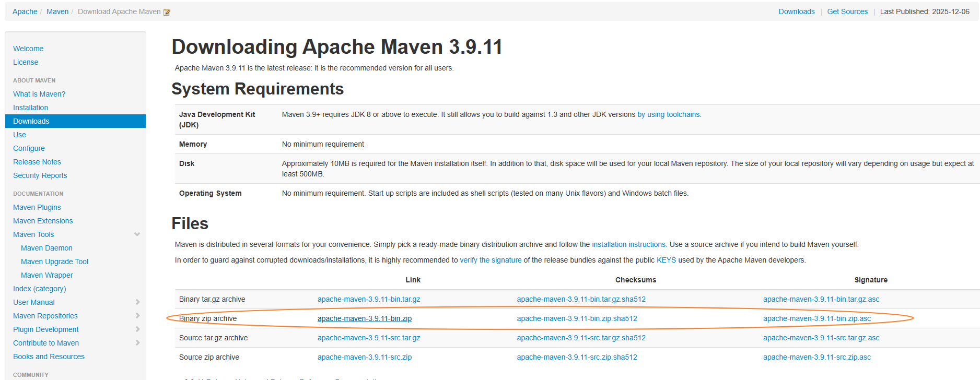
Task: Select the highlighted Downloads sidebar item
Action: click(75, 121)
